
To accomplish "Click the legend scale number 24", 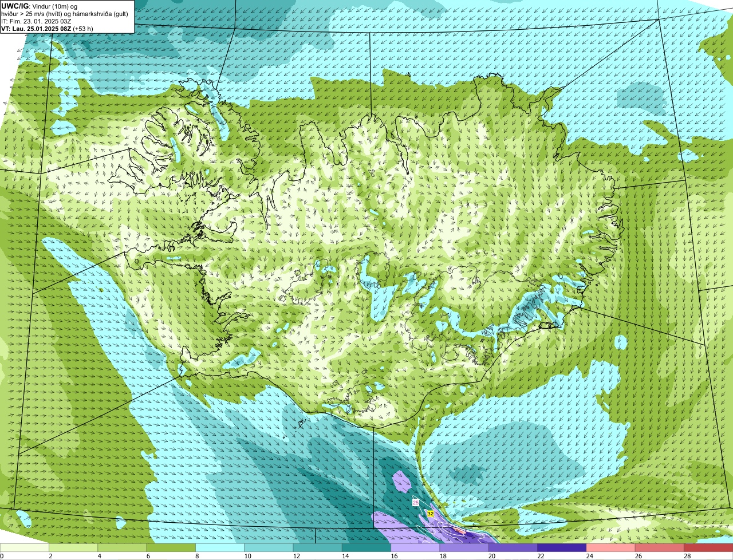I will pos(589,556).
